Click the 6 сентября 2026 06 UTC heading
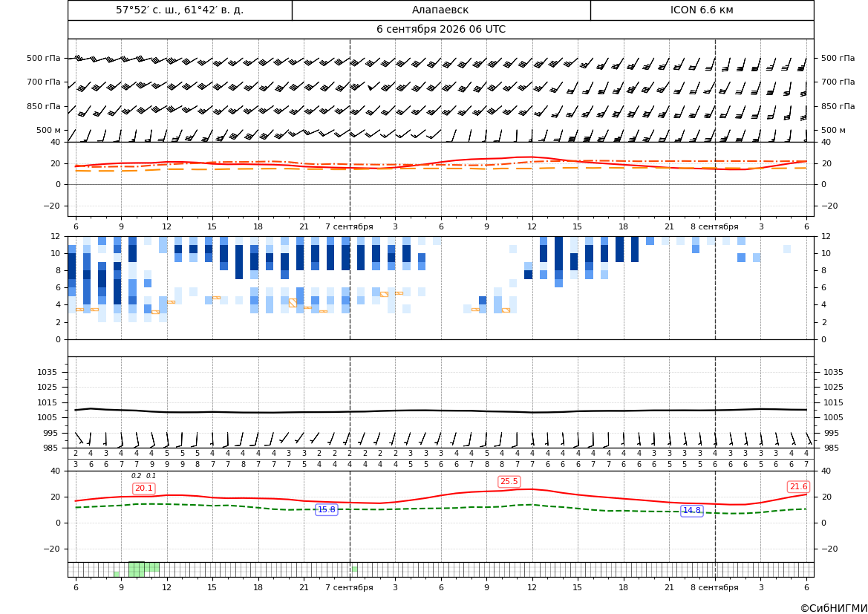868x614 pixels. click(440, 30)
